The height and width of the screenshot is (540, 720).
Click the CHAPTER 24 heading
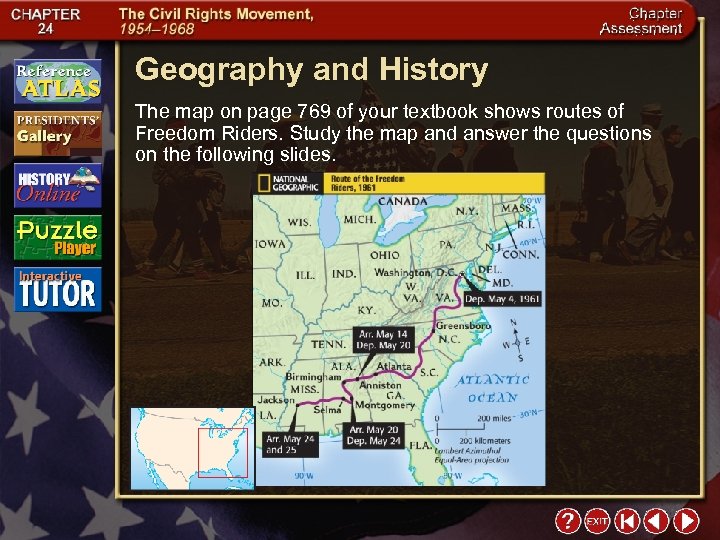(45, 21)
